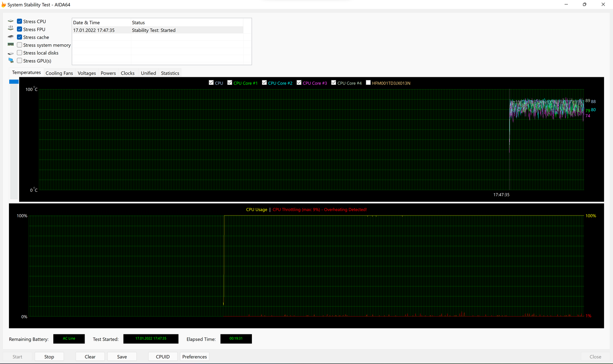Select the Voltages tab
The width and height of the screenshot is (613, 364).
click(86, 73)
